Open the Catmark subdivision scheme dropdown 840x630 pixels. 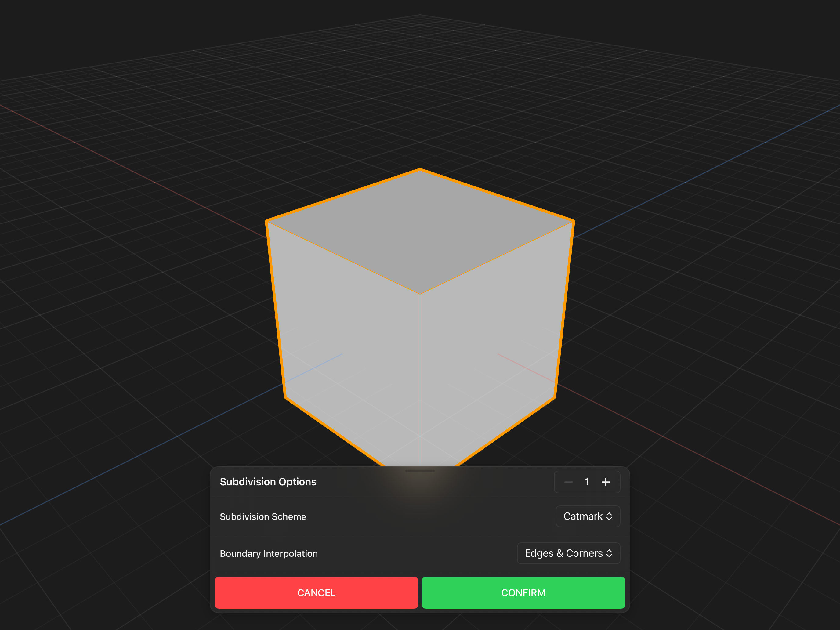[588, 516]
